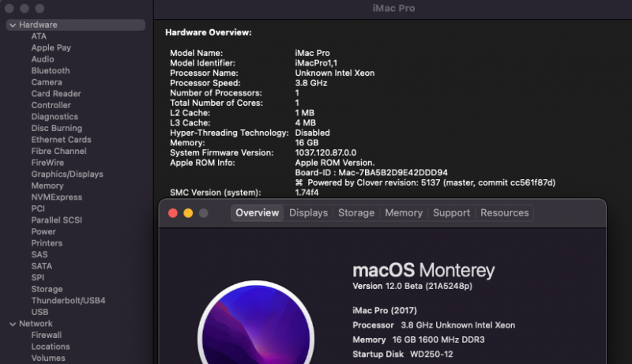This screenshot has width=632, height=364.
Task: Click the L3 Cache 4 MB value
Action: coord(305,123)
